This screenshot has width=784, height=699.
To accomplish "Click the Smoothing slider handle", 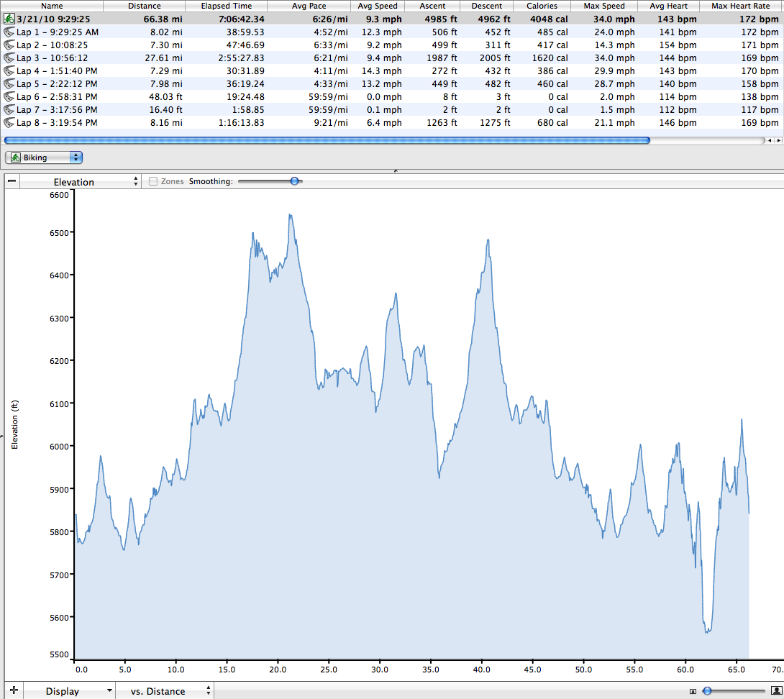I will pos(294,182).
